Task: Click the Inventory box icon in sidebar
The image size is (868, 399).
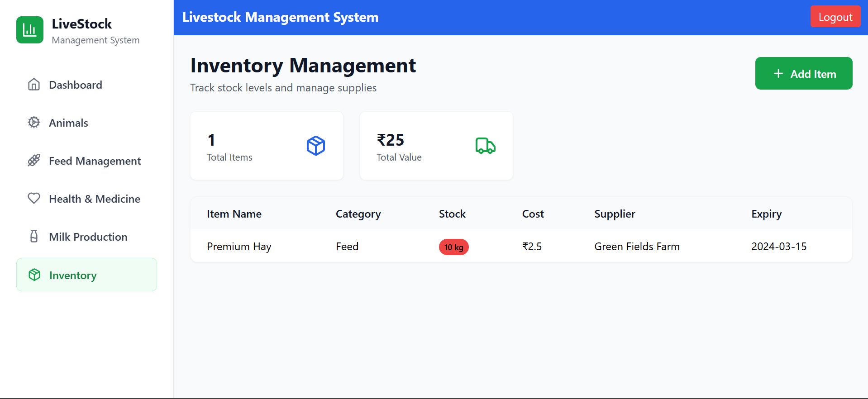Action: click(x=34, y=275)
